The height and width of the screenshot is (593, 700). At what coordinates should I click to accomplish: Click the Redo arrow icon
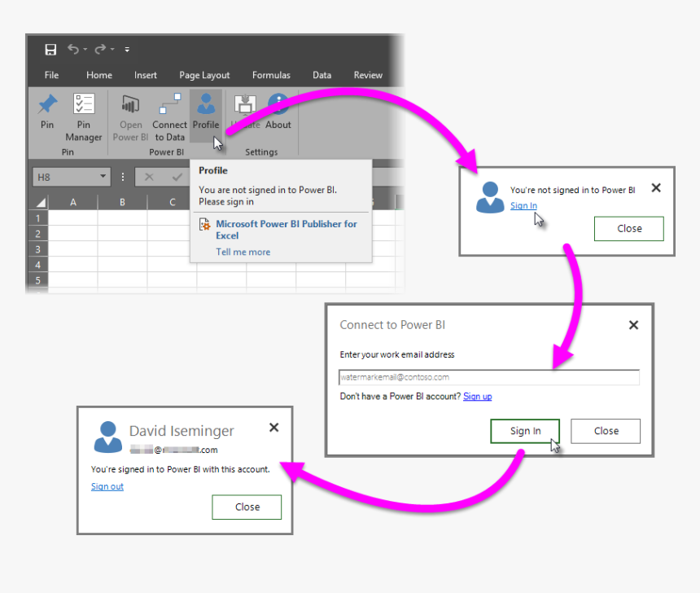tap(100, 49)
